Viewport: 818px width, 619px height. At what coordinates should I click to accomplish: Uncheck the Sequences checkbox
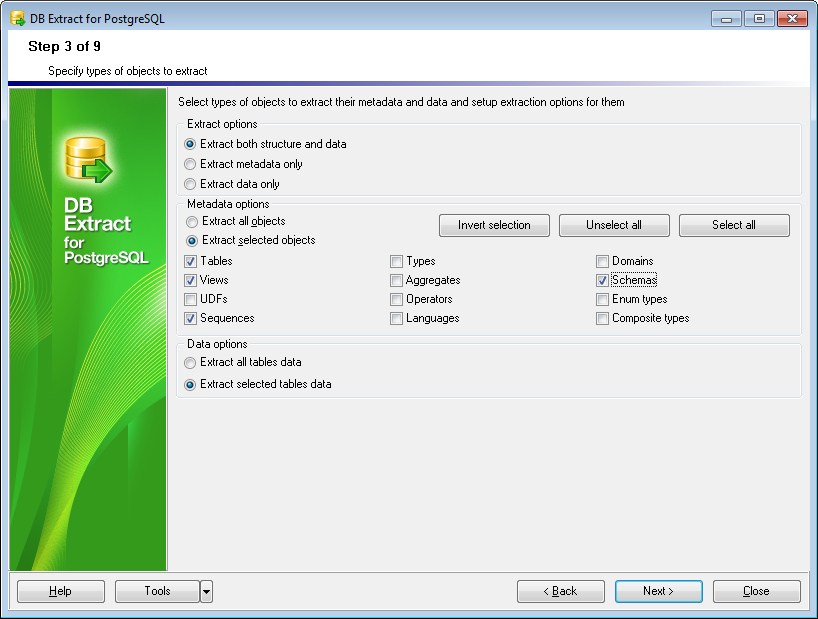pyautogui.click(x=190, y=319)
